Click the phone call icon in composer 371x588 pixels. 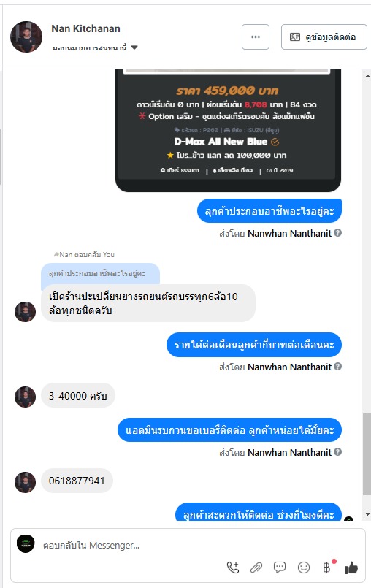233,568
